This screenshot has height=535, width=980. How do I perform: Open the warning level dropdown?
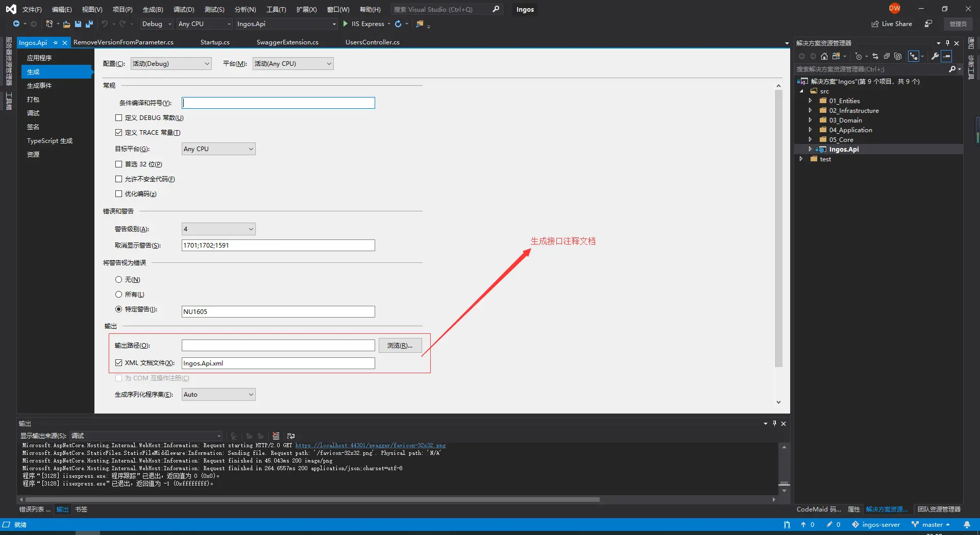(218, 229)
